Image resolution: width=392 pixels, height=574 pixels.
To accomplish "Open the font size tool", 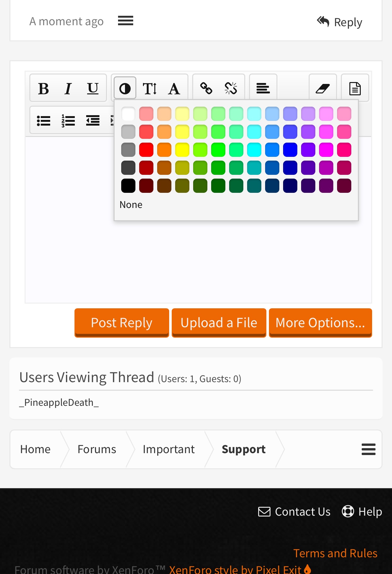I will click(x=150, y=88).
